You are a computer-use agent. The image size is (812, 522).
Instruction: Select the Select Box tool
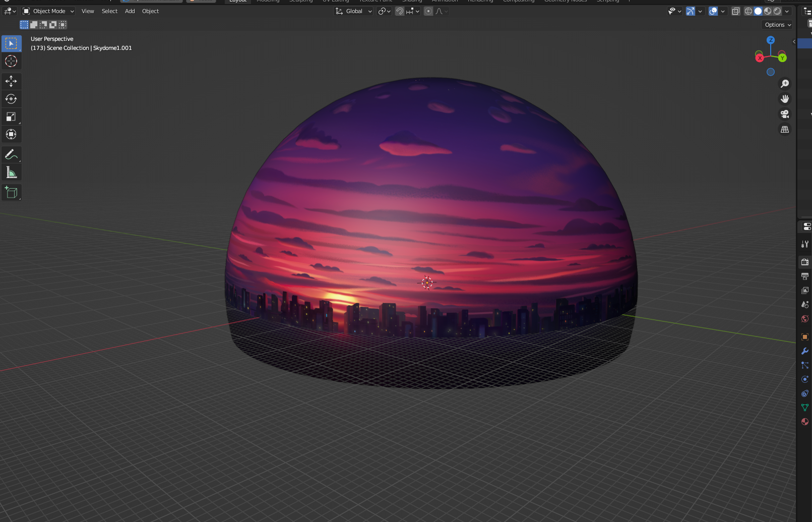click(x=11, y=43)
